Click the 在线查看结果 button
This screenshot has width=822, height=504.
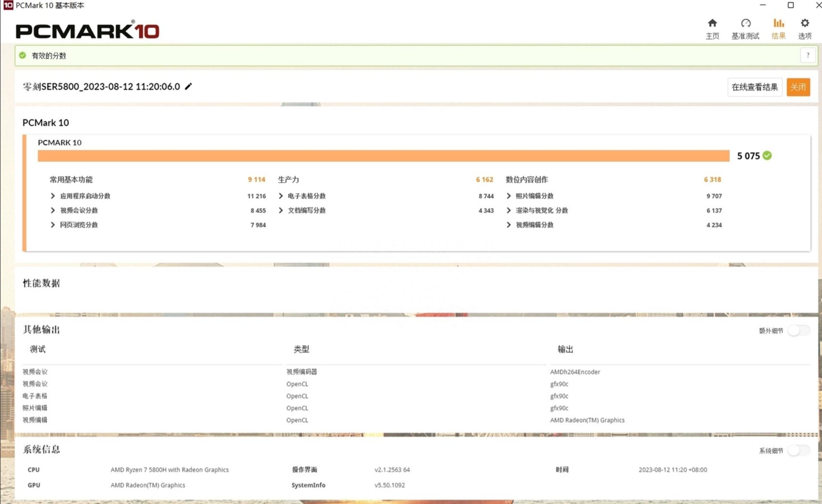[x=754, y=87]
